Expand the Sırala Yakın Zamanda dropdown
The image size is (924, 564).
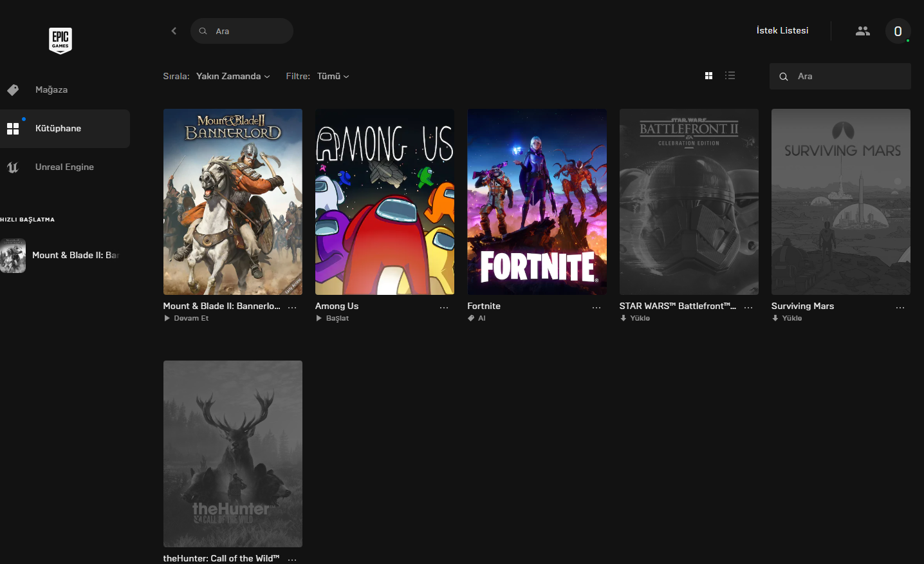click(x=233, y=76)
